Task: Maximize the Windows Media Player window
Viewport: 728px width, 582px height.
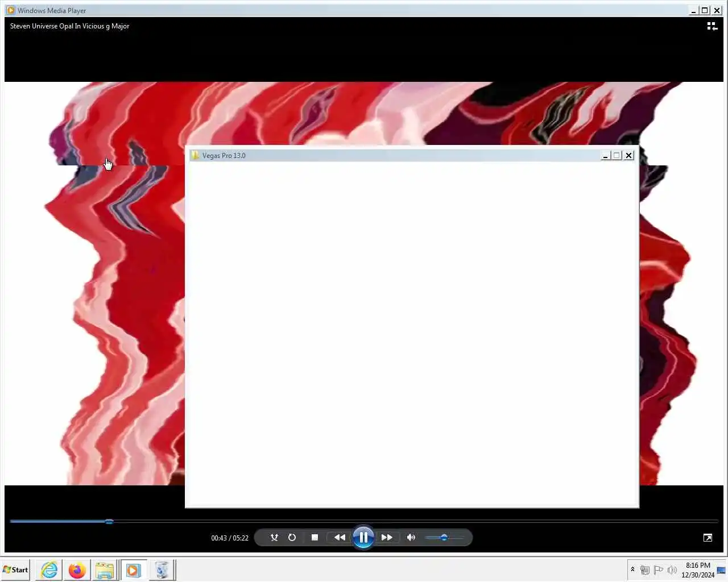Action: click(x=705, y=10)
